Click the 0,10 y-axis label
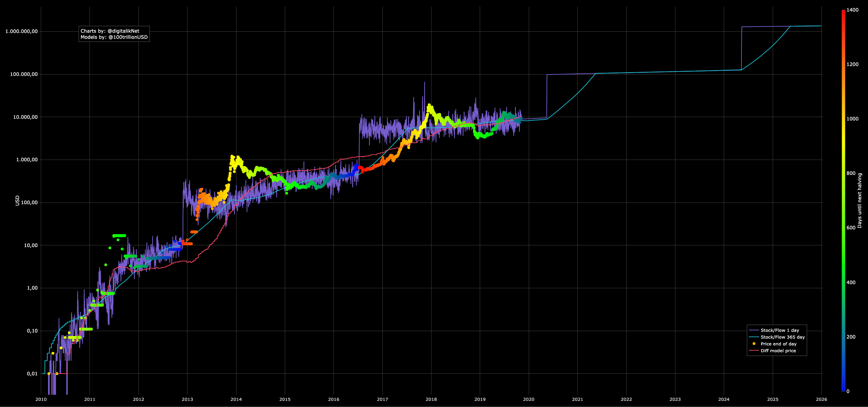This screenshot has height=407, width=868. click(32, 331)
